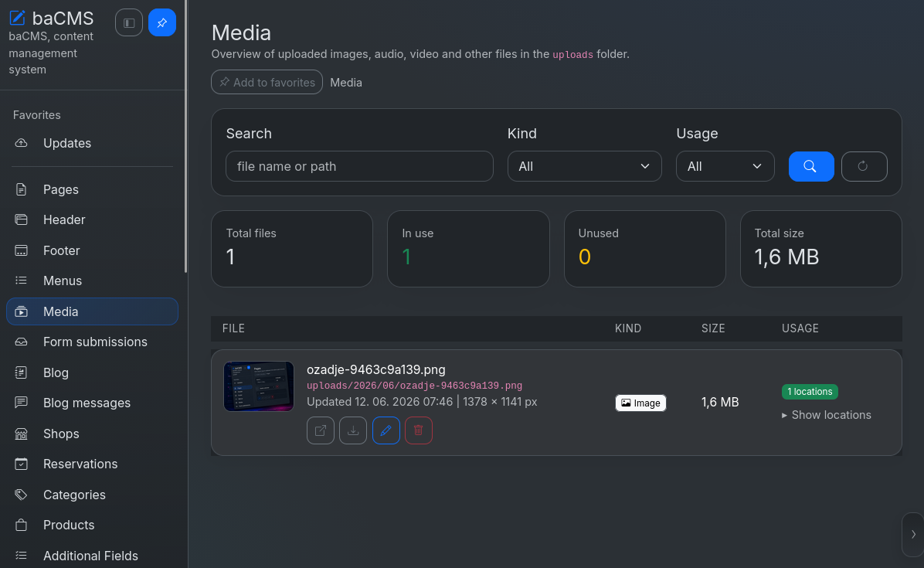Open the uploads/2026/06 file path link

pos(414,386)
